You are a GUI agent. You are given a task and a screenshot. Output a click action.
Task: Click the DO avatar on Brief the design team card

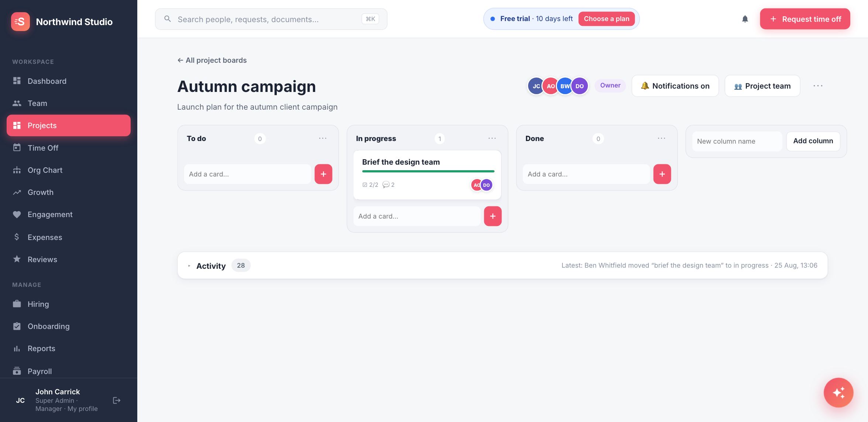486,185
